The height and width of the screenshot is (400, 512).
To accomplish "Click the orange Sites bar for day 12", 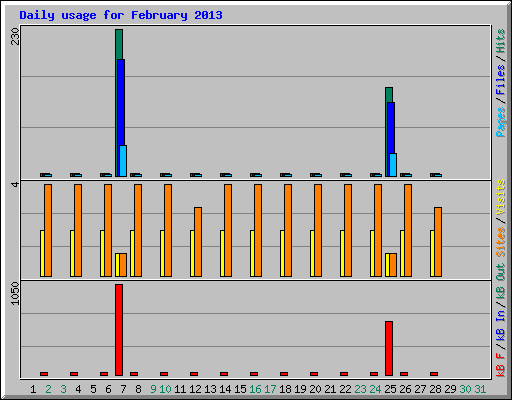I will [x=198, y=242].
